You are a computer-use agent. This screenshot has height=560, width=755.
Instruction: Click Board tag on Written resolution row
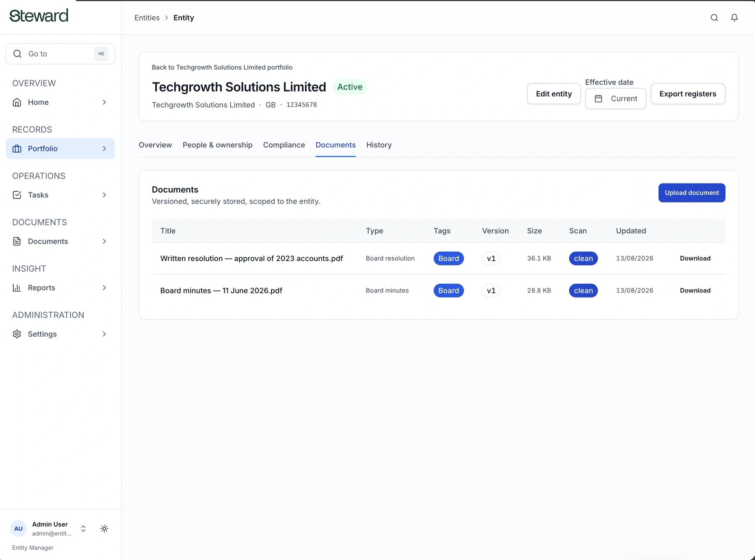coord(448,259)
